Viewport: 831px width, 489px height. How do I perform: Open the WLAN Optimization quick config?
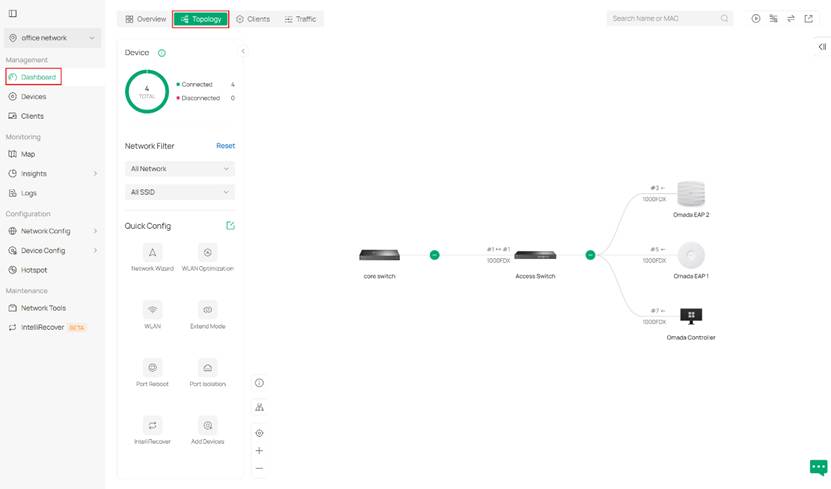pyautogui.click(x=208, y=253)
